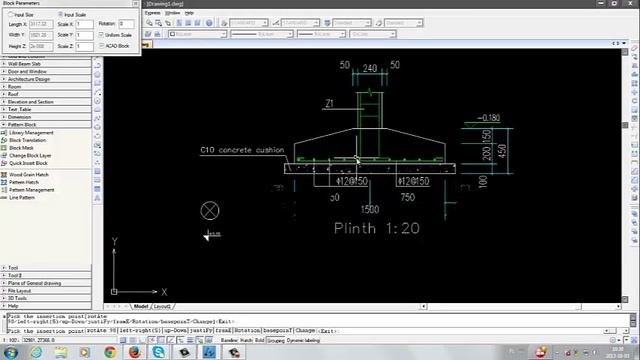Click the blue help circle toolbar icon
The image size is (640, 360).
[209, 23]
